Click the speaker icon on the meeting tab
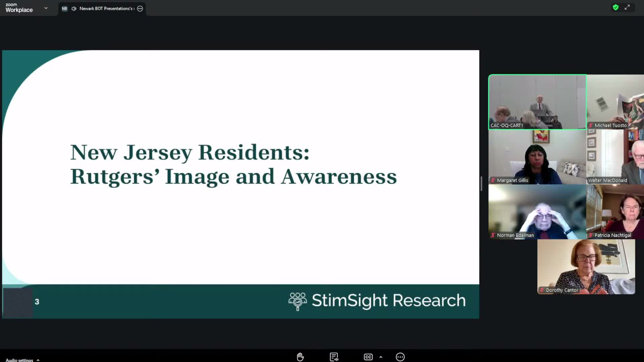Viewport: 644px width, 362px height. pos(74,8)
